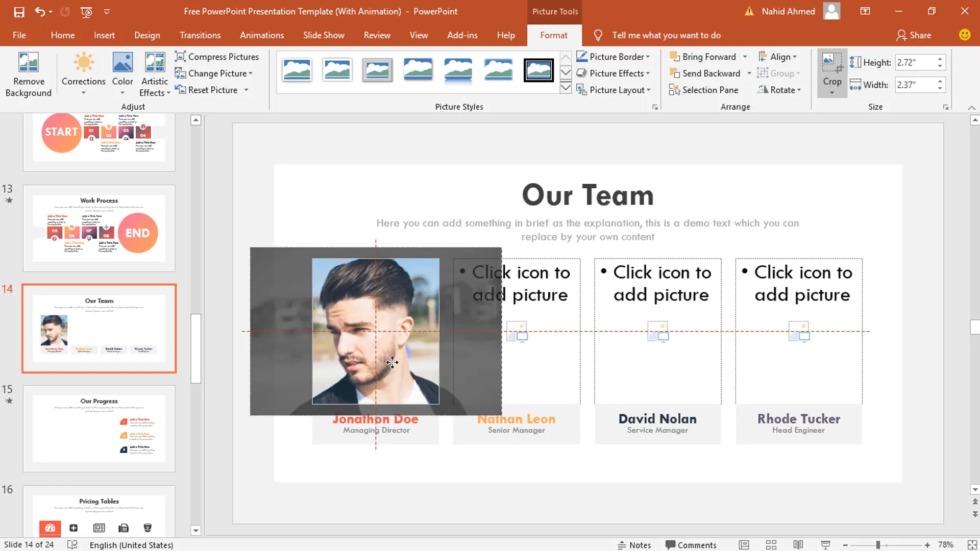Switch to Insert tab

click(104, 35)
